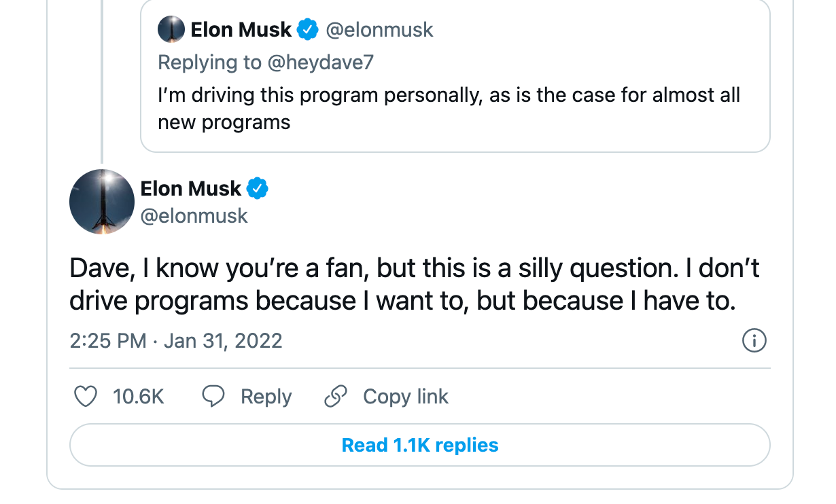Click the Elon Musk name in quoted tweet
Image resolution: width=836 pixels, height=504 pixels.
241,30
